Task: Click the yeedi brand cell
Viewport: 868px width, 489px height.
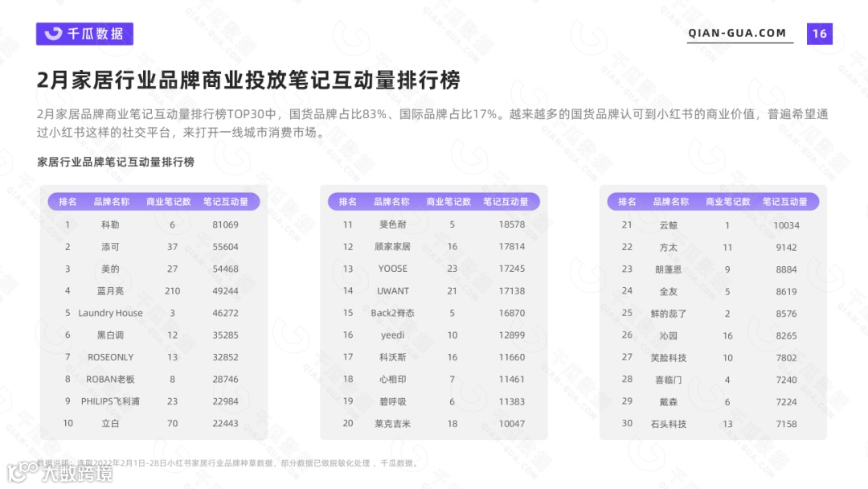Action: (392, 335)
